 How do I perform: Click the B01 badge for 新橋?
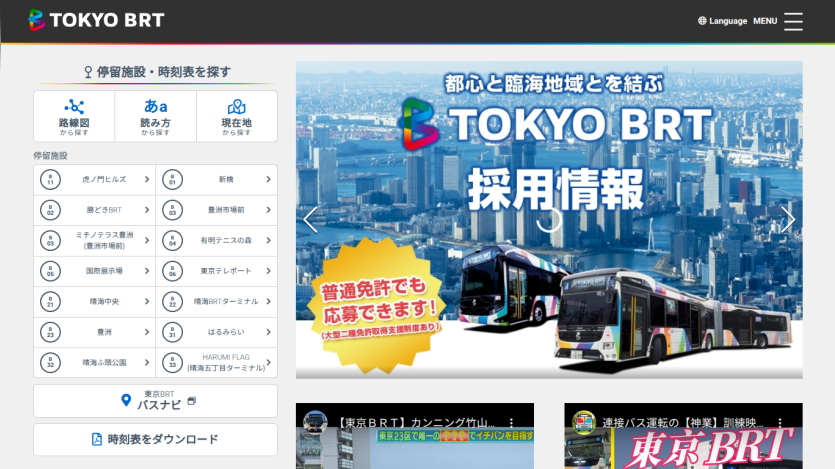point(172,179)
